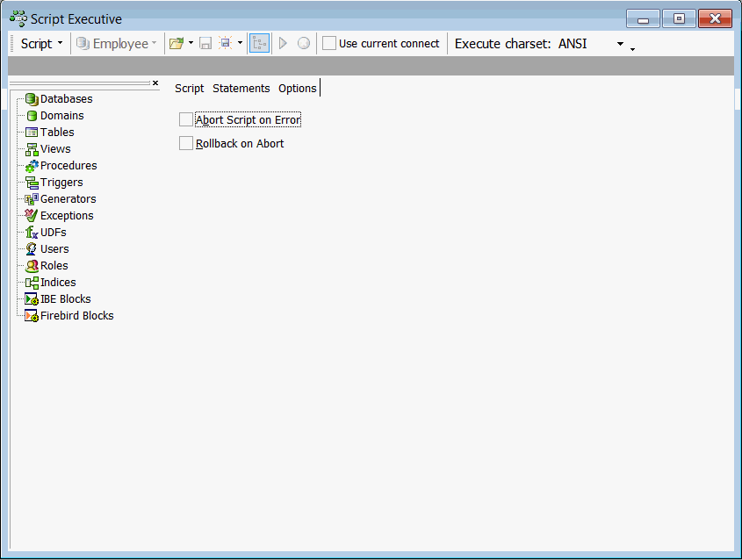Select the Users tree label

pos(54,249)
